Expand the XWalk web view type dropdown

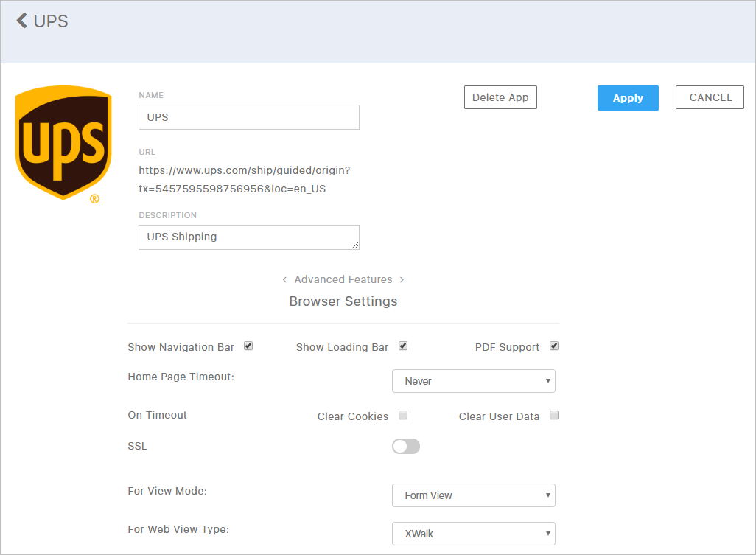click(474, 534)
